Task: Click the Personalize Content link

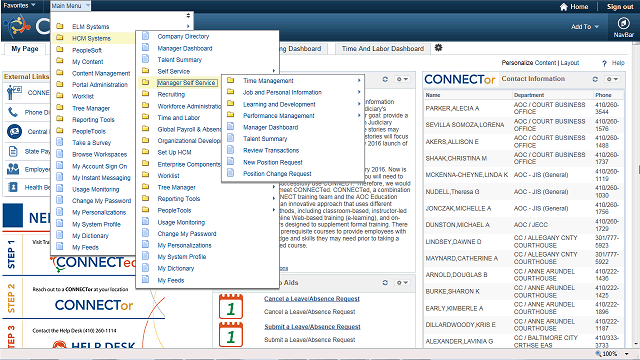Action: [x=529, y=63]
